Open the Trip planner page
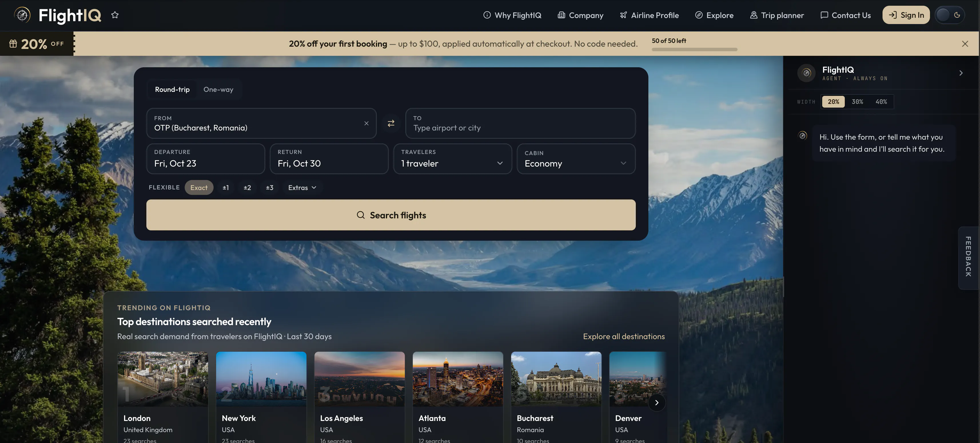This screenshot has height=443, width=980. point(777,15)
